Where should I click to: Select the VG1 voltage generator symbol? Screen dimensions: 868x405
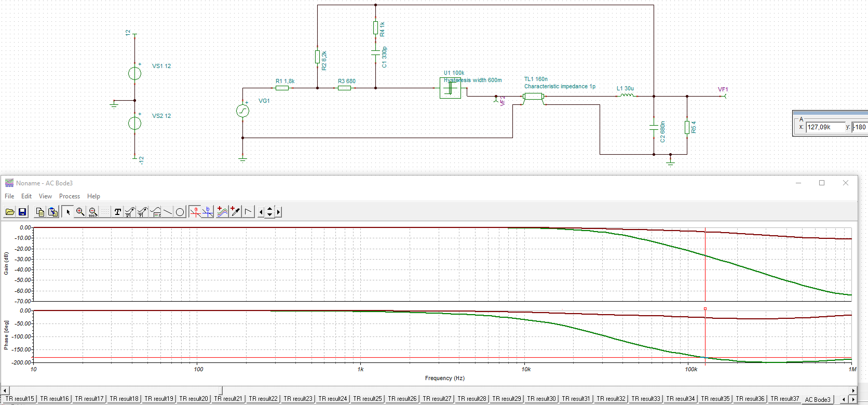pyautogui.click(x=242, y=111)
